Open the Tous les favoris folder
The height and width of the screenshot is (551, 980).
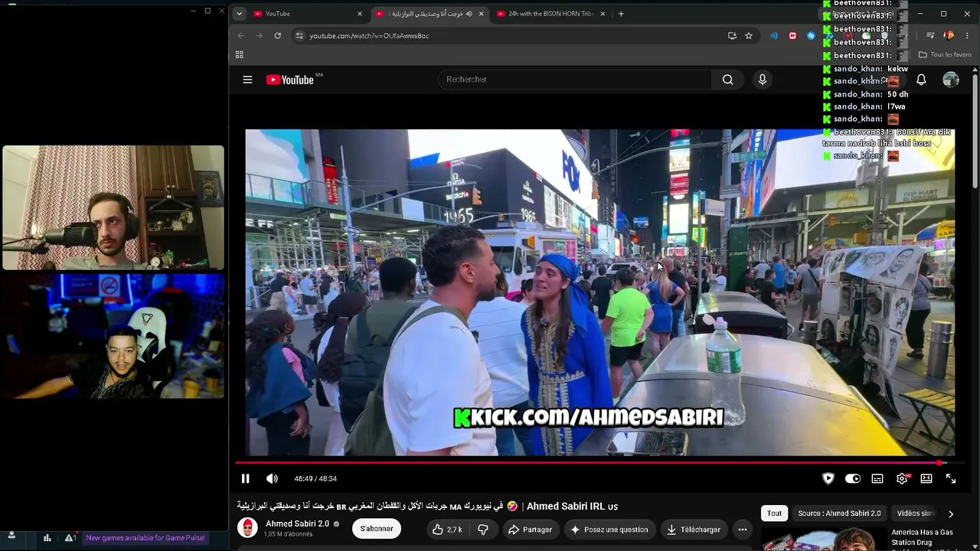(x=945, y=55)
